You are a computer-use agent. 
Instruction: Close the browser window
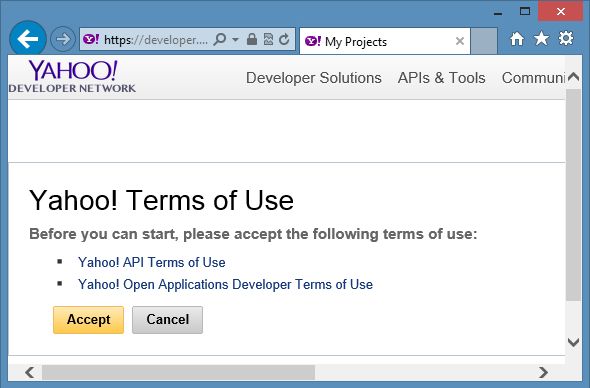click(x=560, y=12)
